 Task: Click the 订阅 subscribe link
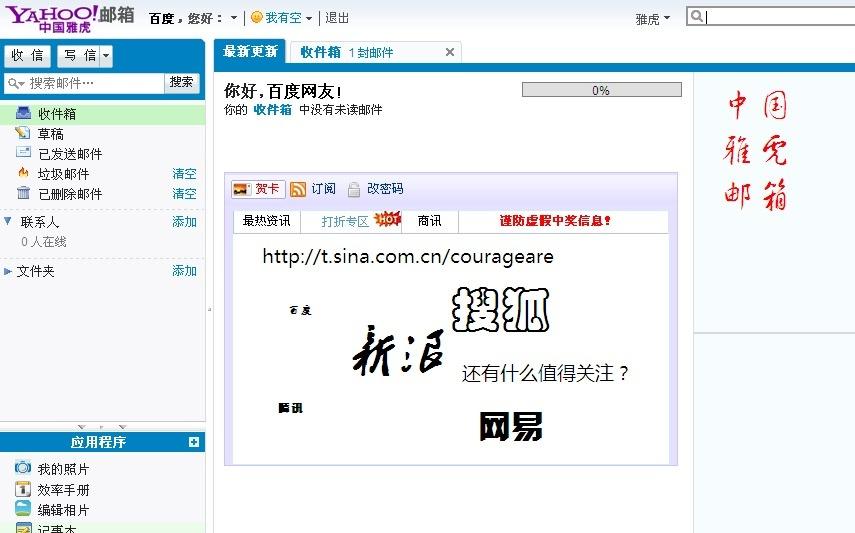(323, 189)
